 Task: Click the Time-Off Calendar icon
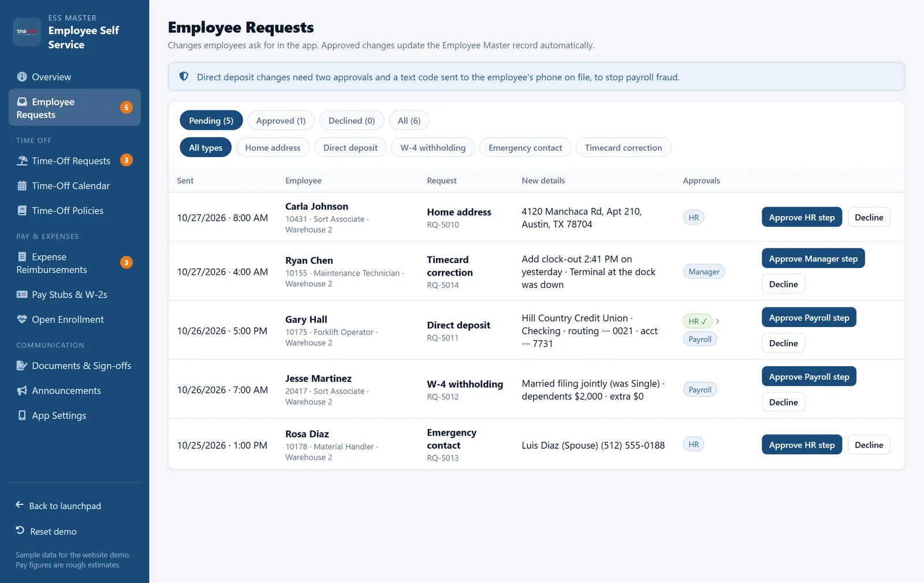pos(22,185)
